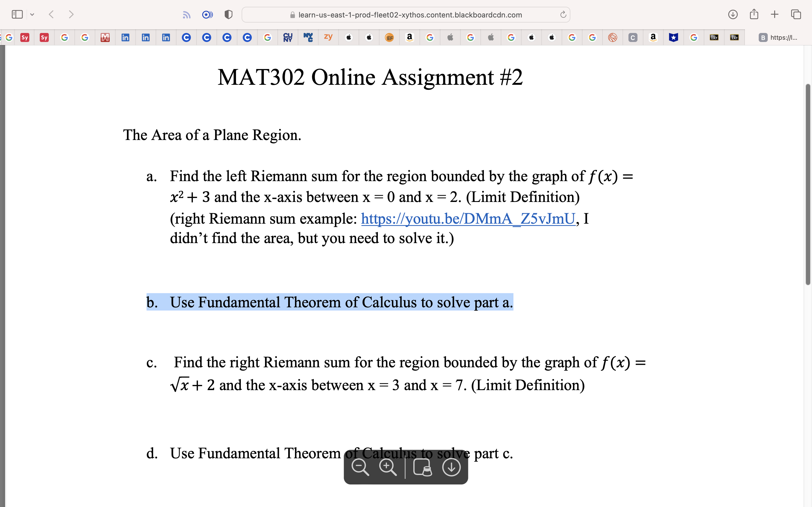Screen dimensions: 812x507
Task: Open the PDF markup tool in the overlay toolbar
Action: [423, 466]
